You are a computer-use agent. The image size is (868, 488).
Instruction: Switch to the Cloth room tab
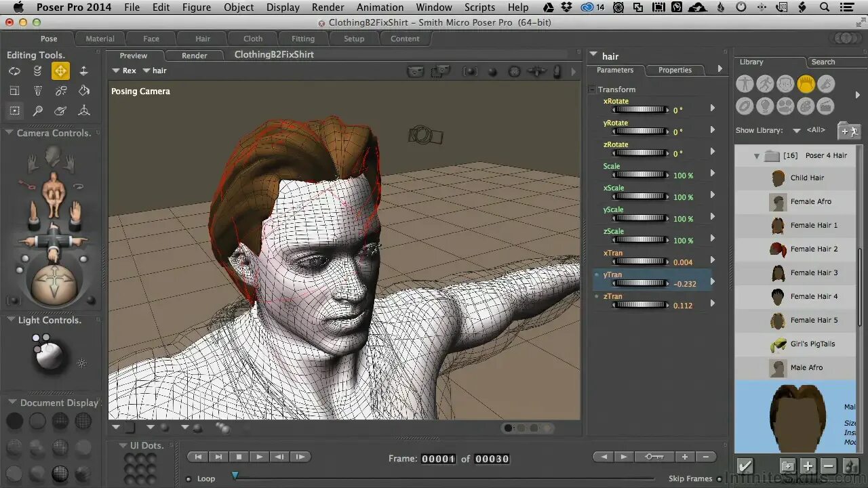click(x=253, y=39)
